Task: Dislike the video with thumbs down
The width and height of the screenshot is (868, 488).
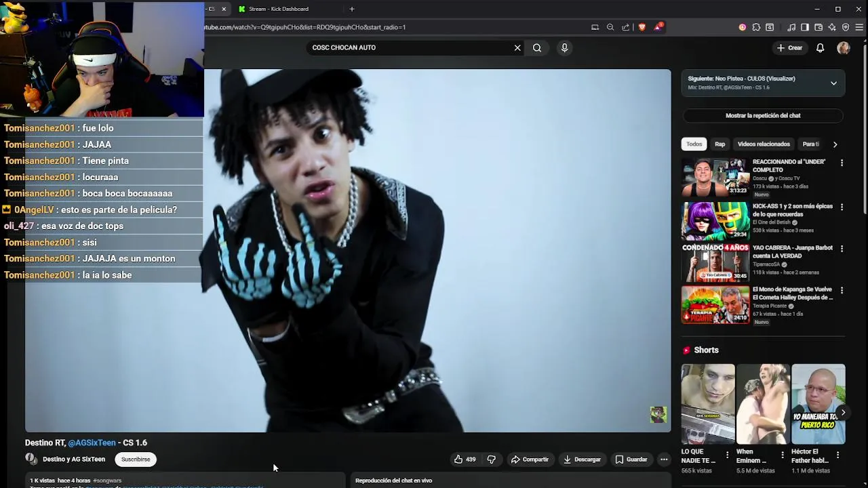Action: [492, 460]
